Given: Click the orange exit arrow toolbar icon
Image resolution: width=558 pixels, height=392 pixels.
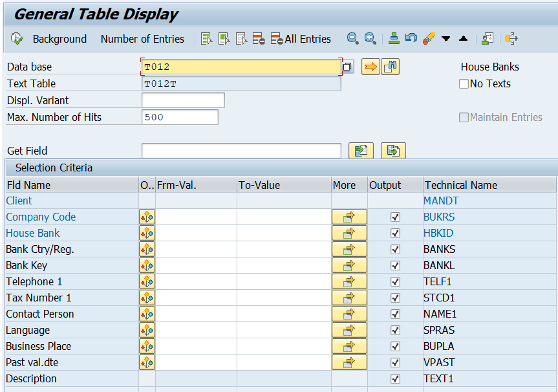Looking at the screenshot, I should 511,38.
